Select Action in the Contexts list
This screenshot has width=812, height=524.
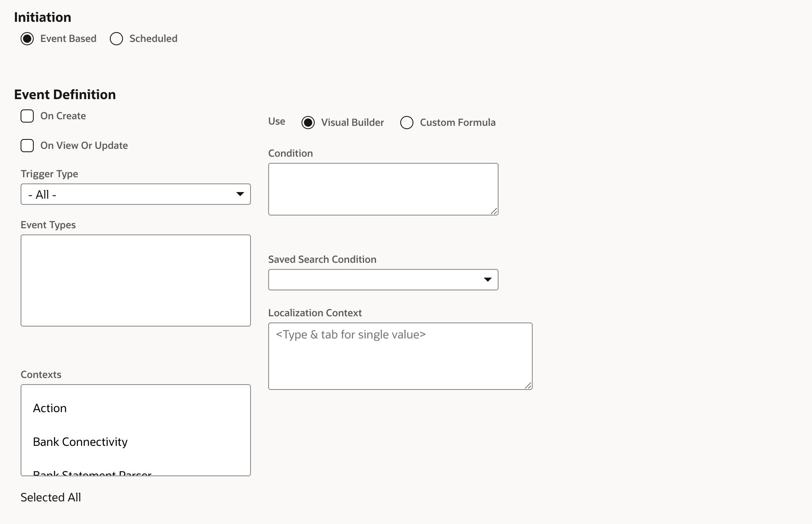pyautogui.click(x=50, y=408)
